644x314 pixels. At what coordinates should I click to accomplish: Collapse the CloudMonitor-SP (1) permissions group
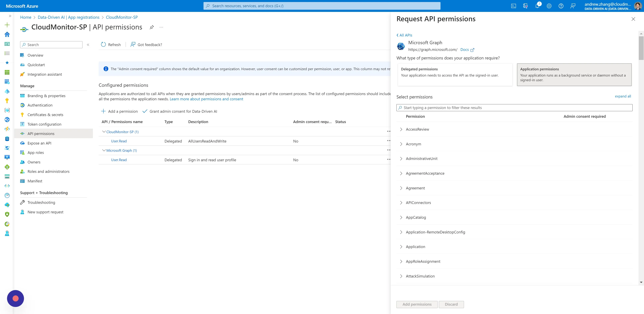[x=104, y=132]
